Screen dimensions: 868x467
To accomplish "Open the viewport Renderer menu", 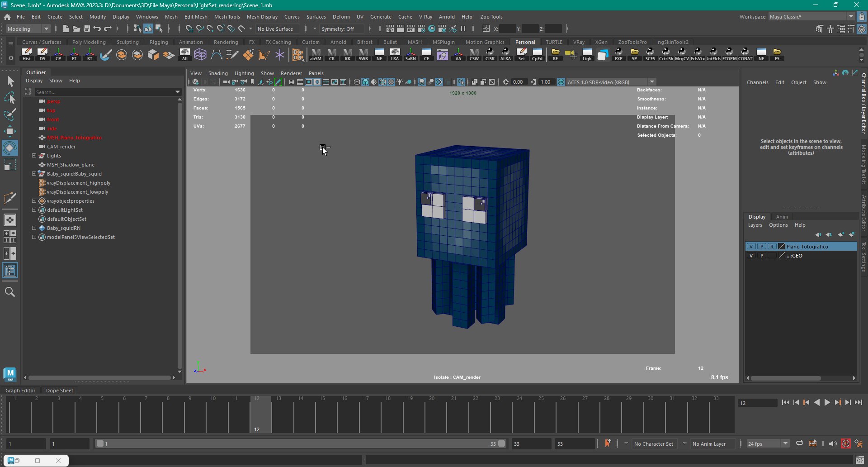I will tap(291, 73).
